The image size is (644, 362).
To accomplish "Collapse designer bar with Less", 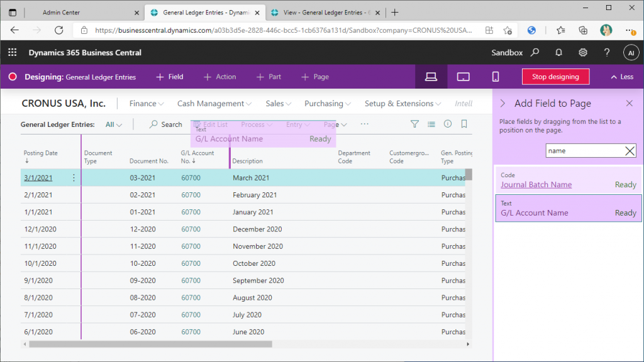I will tap(622, 77).
